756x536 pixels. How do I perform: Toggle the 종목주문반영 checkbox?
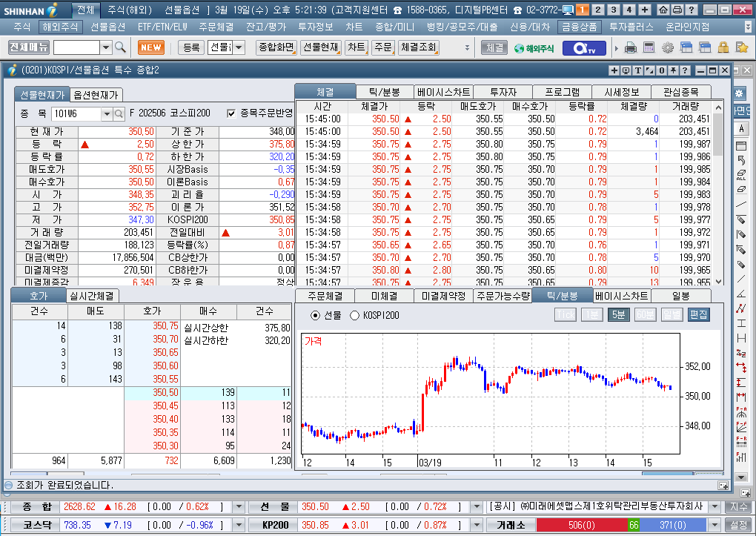point(231,113)
